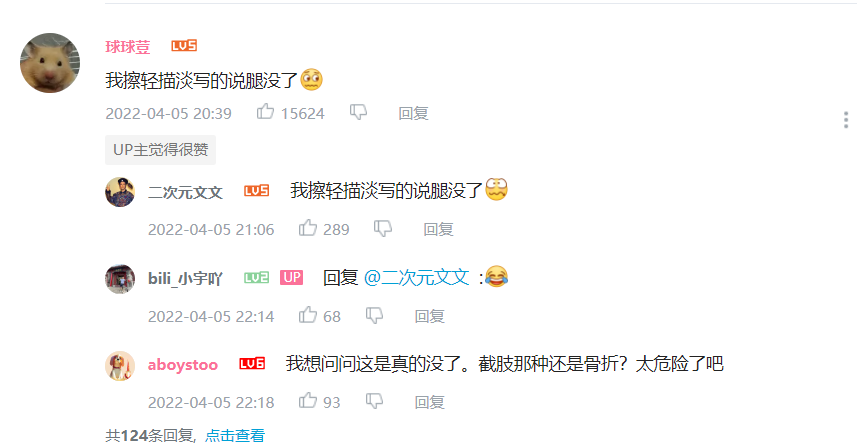Open 球球荳's hamster avatar profile
This screenshot has height=448, width=864.
(x=50, y=63)
